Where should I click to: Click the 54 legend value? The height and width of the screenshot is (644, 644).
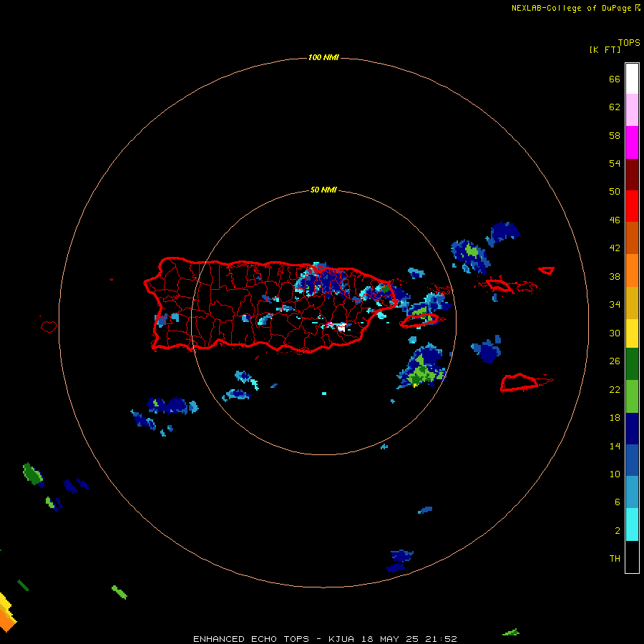[615, 163]
